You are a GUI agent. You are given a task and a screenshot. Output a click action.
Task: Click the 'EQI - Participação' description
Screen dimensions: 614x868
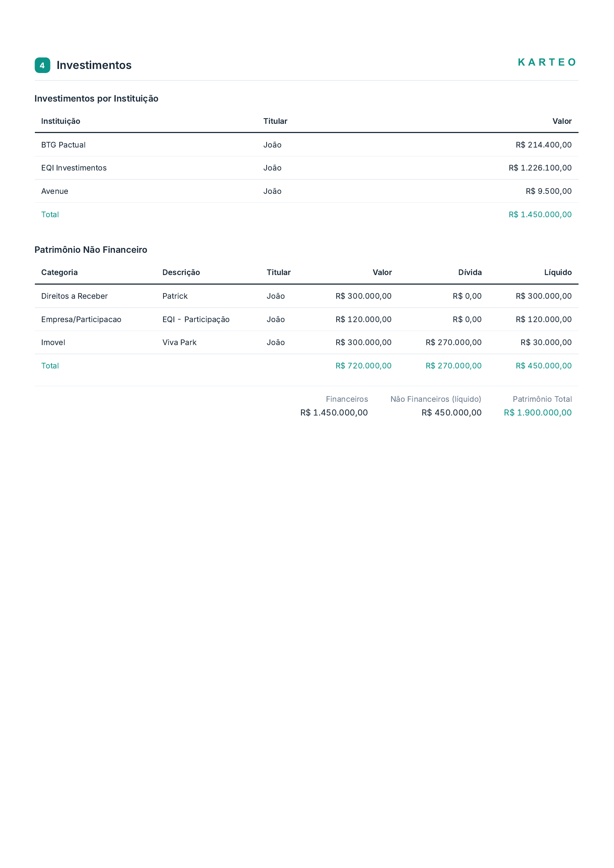[x=196, y=319]
